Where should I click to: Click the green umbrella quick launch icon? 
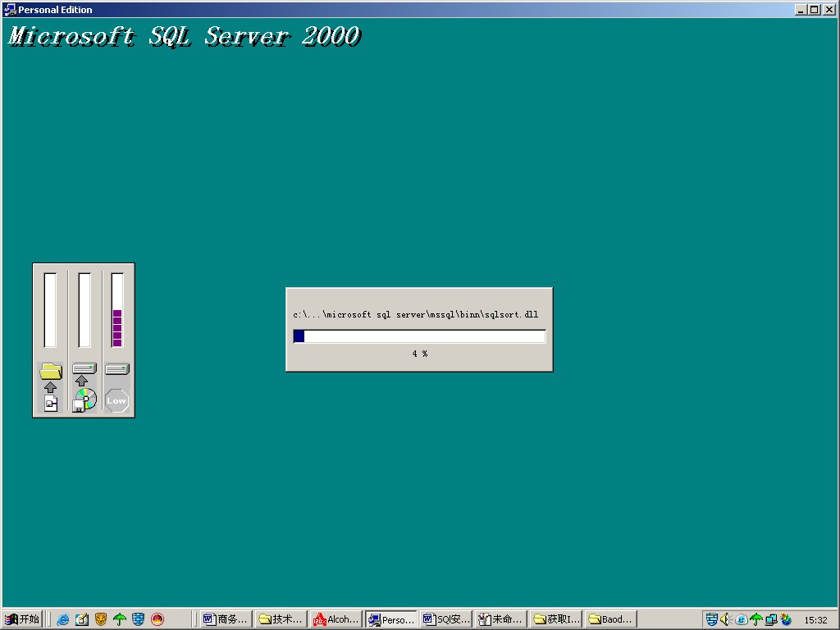pos(120,619)
